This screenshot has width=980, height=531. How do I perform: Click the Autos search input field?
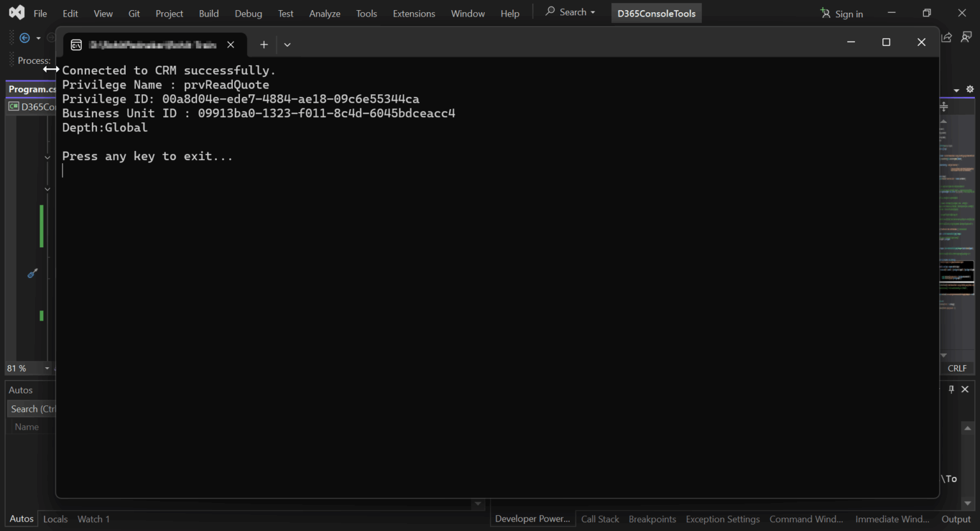[32, 409]
